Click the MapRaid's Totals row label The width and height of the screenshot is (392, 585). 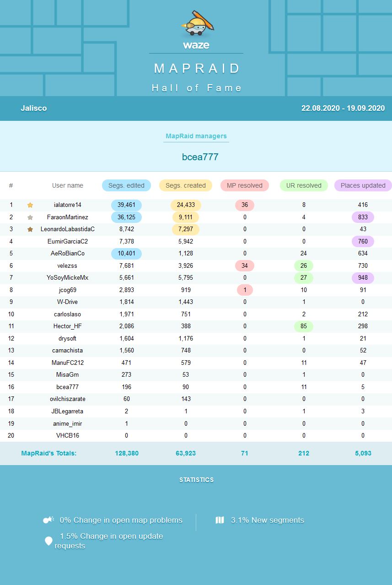(x=49, y=453)
